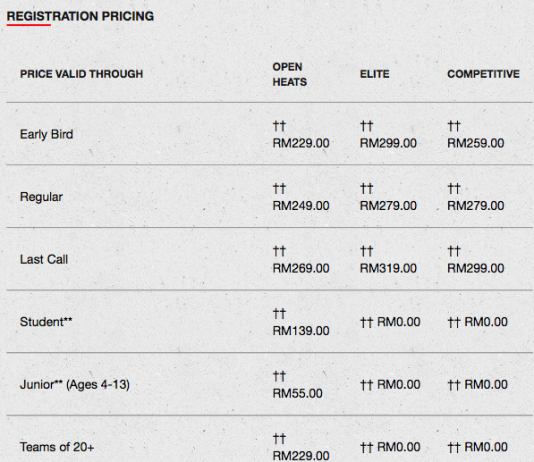The image size is (534, 462).
Task: Click the Elite column header
Action: point(375,74)
